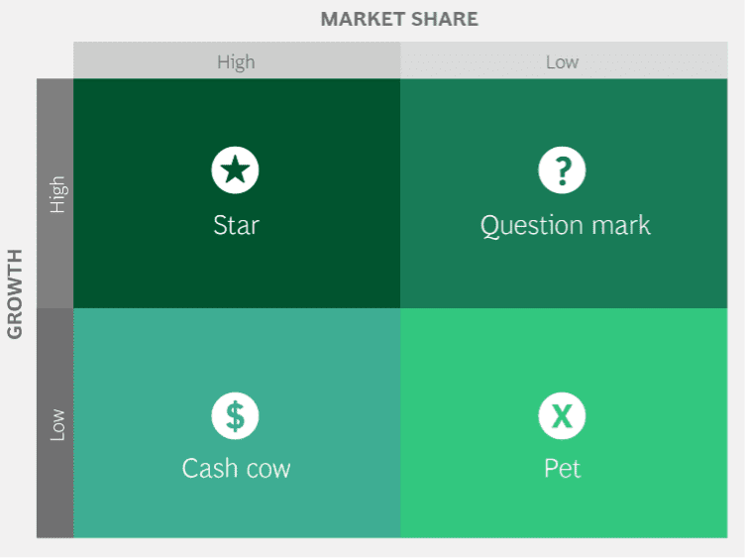
Task: Click the MARKET SHARE heading
Action: click(x=399, y=20)
